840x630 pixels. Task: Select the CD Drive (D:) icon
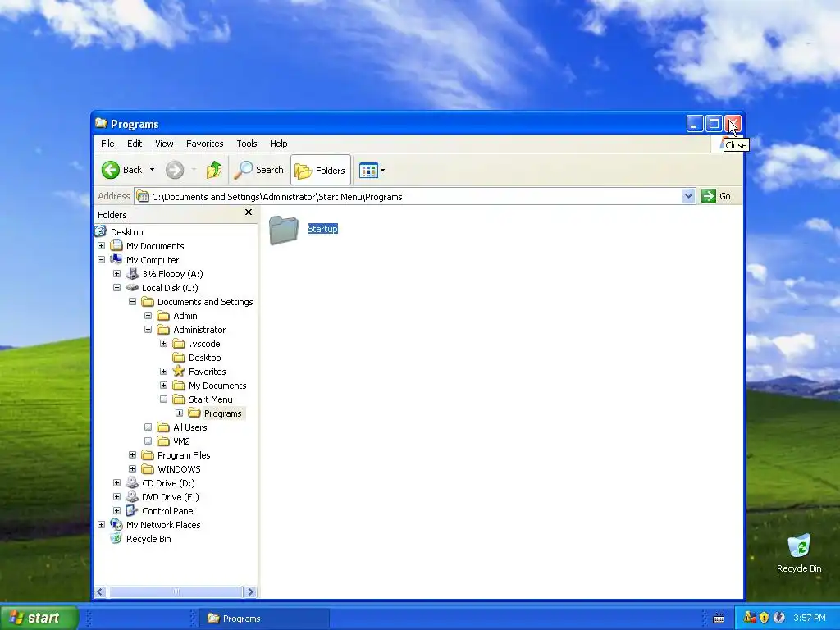click(132, 482)
